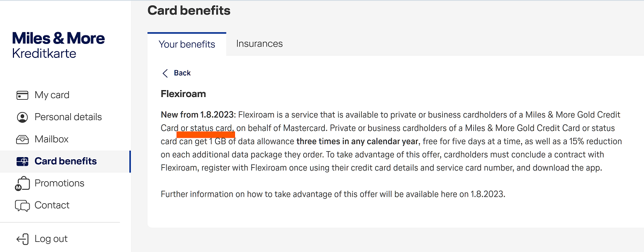
Task: Click the Personal details profile icon
Action: pos(22,117)
